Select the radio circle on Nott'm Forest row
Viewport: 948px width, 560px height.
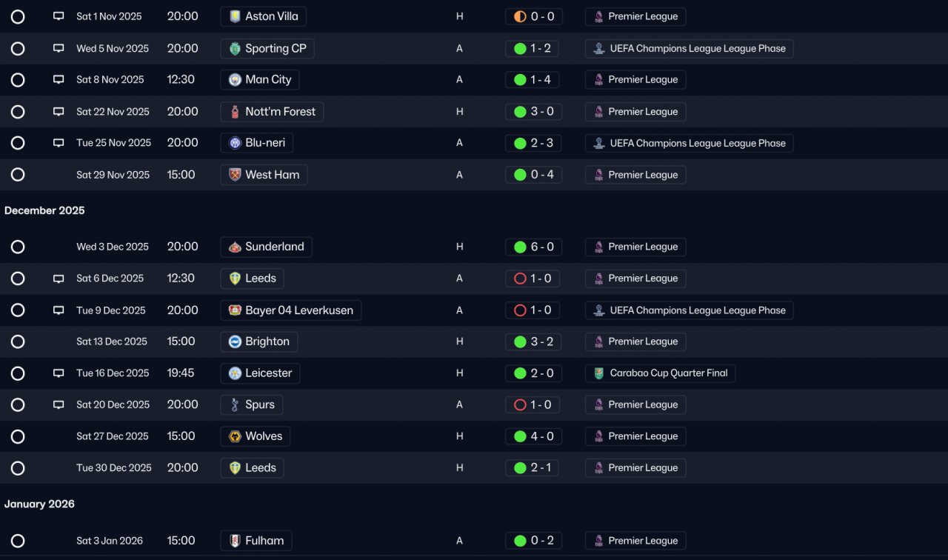click(x=18, y=112)
